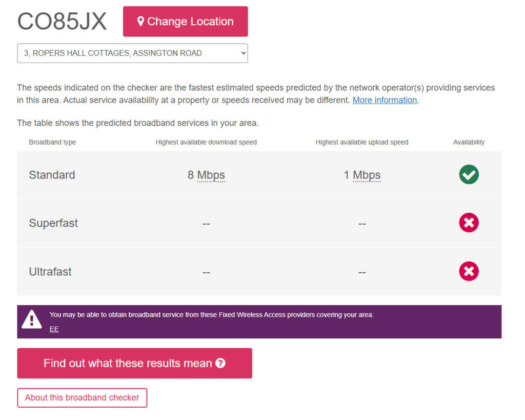Click the green tick for Standard availability
This screenshot has width=525, height=420.
click(469, 175)
